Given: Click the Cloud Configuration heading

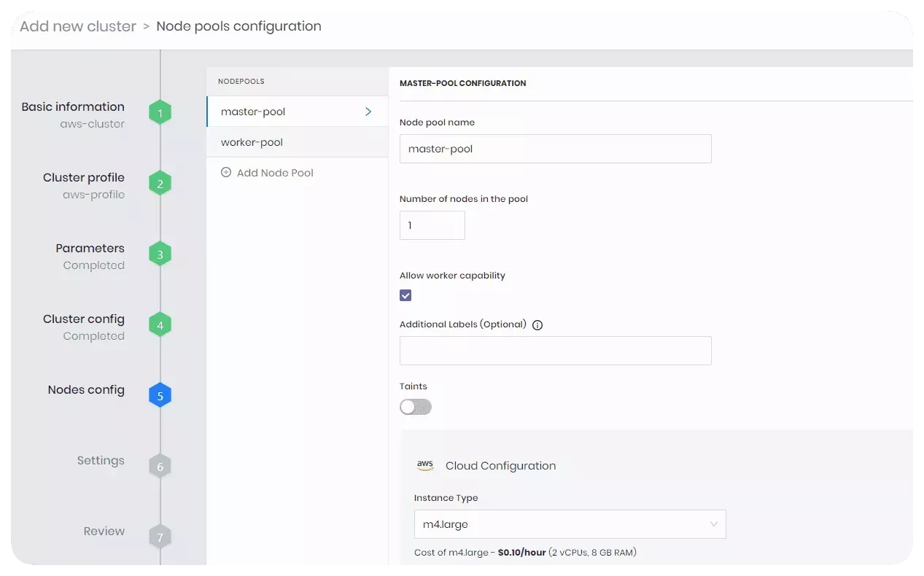Looking at the screenshot, I should (500, 466).
